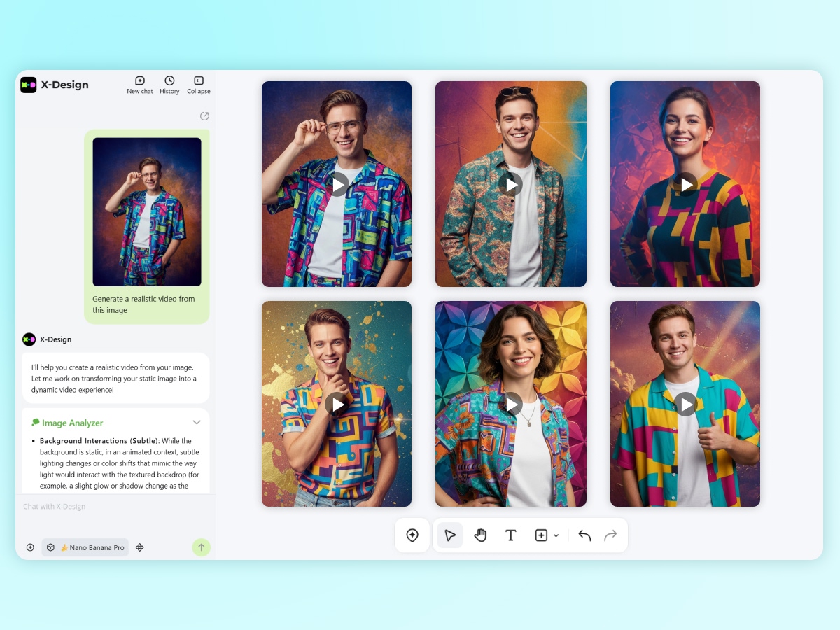The image size is (840, 630).
Task: Select the Text tool
Action: click(x=511, y=535)
